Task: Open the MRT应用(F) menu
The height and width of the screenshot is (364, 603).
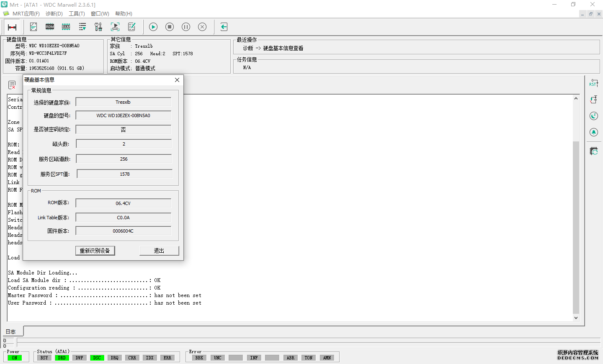Action: [26, 14]
